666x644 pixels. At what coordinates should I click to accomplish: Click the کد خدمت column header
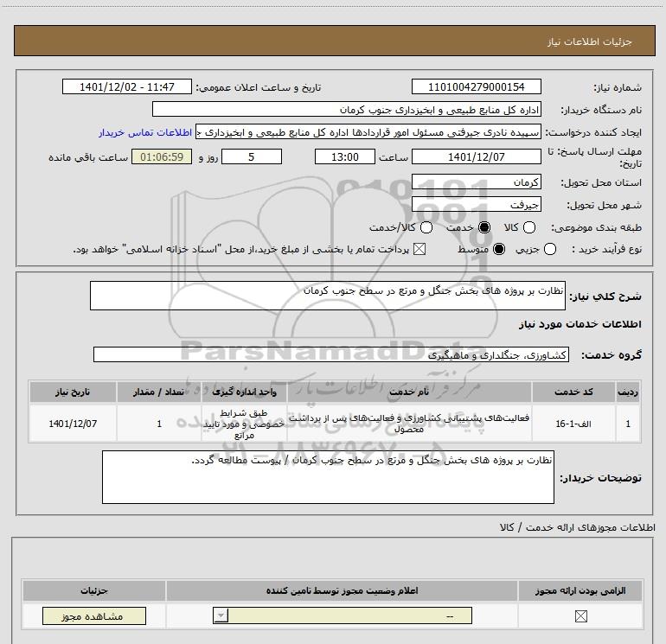[x=573, y=392]
